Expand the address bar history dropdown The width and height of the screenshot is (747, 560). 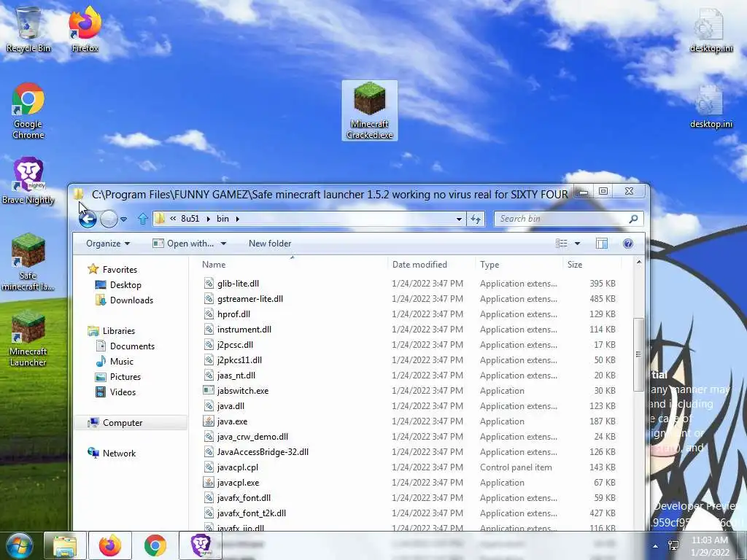tap(459, 219)
